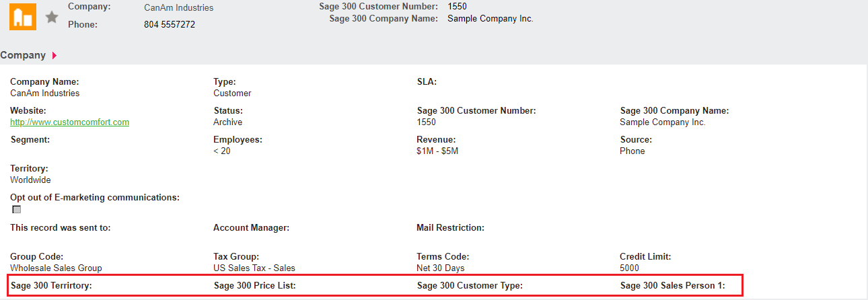The height and width of the screenshot is (300, 868).
Task: Click the Sage 300 Sales Person 1 label
Action: (x=672, y=286)
